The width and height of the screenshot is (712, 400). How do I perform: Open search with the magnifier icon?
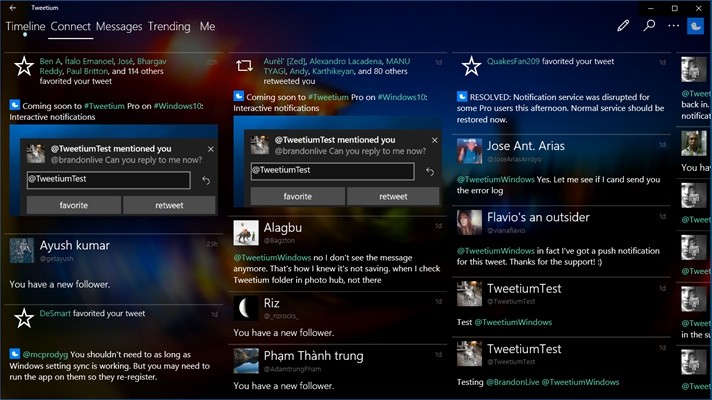point(649,26)
